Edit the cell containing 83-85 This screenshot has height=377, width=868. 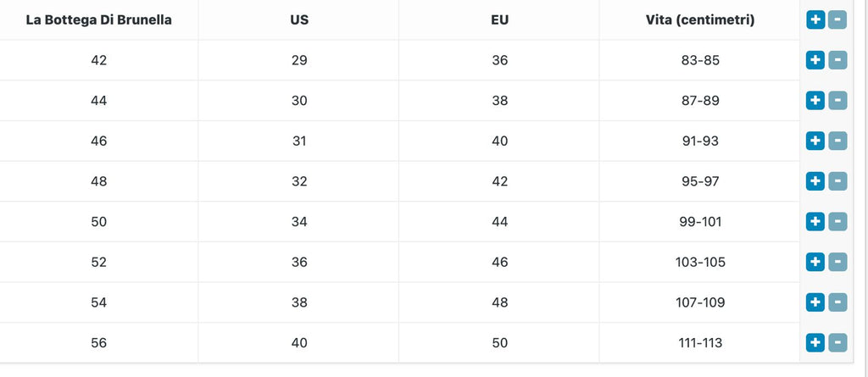click(x=699, y=60)
